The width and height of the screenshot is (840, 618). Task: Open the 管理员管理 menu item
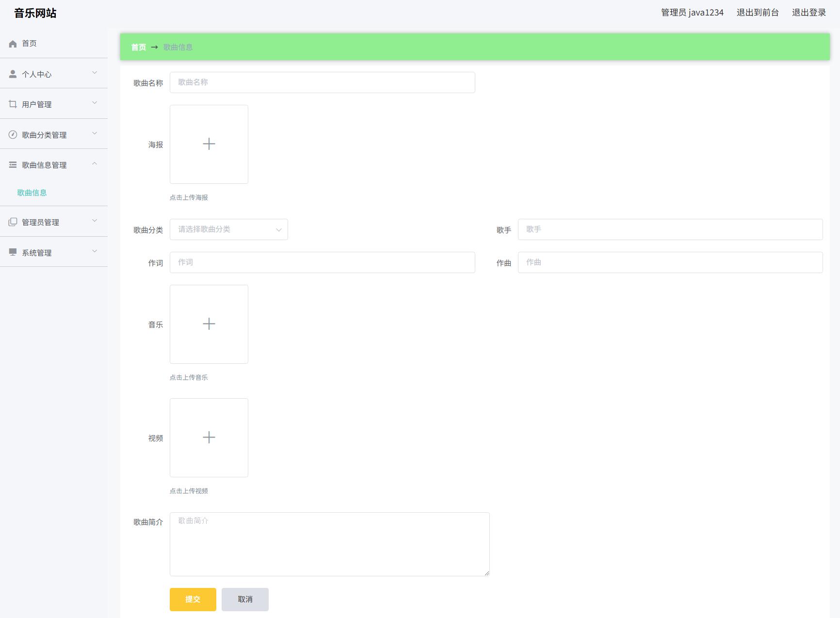coord(54,222)
